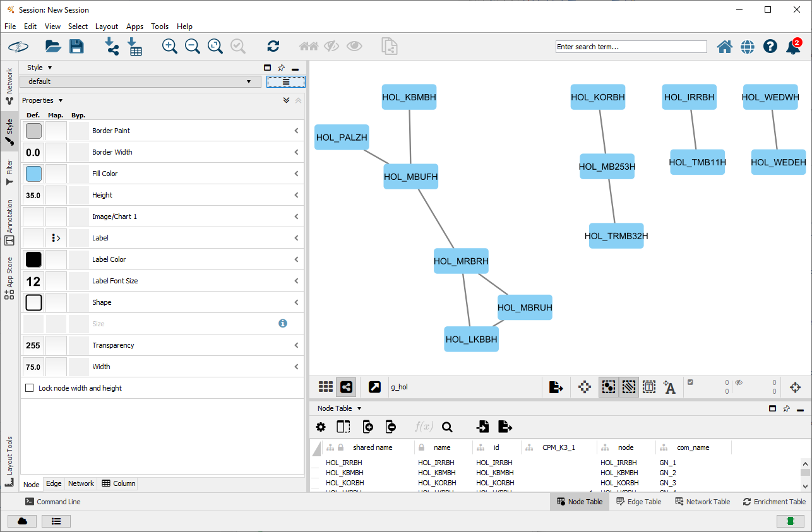Open table settings gear icon
This screenshot has width=812, height=532.
click(321, 427)
